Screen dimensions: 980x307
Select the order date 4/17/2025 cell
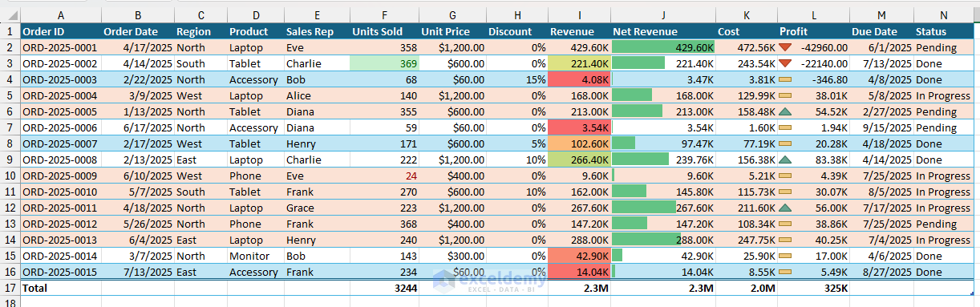[138, 47]
